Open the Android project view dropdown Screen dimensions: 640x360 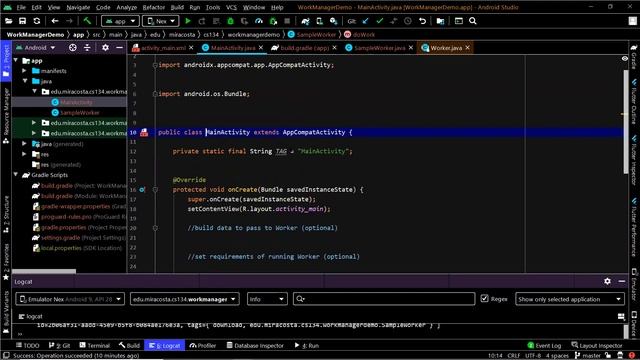(x=36, y=48)
